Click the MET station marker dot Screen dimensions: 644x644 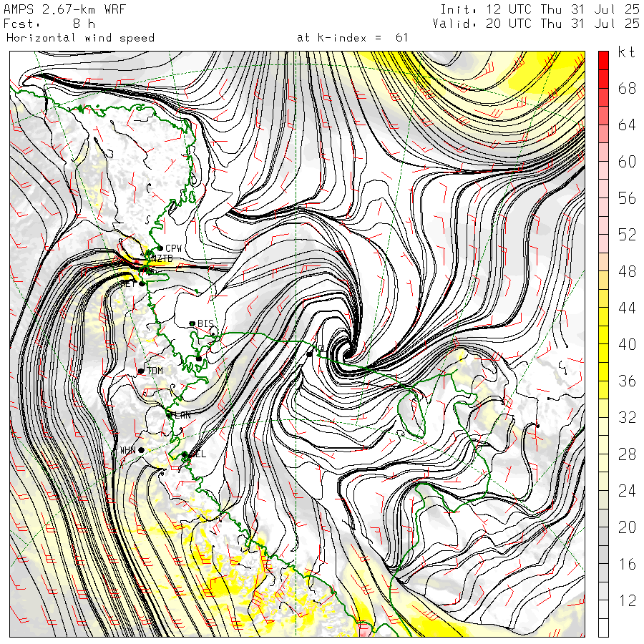tap(142, 283)
